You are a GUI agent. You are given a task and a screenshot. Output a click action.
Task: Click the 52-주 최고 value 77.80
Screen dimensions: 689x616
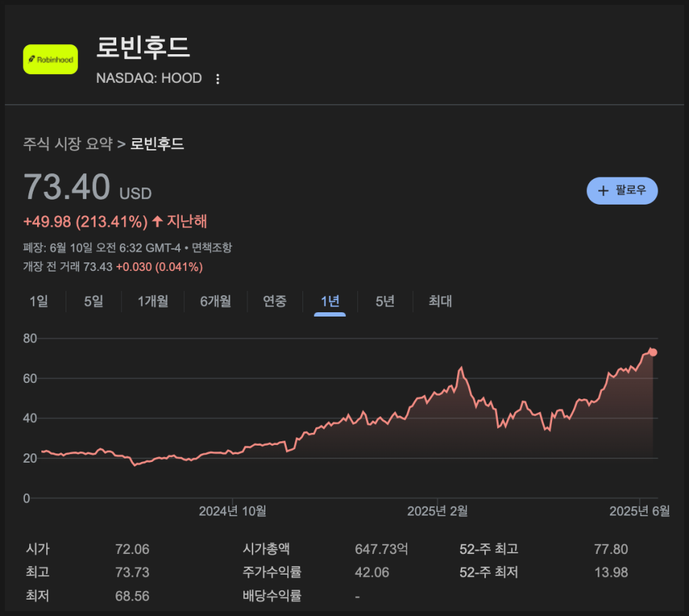[x=611, y=549]
